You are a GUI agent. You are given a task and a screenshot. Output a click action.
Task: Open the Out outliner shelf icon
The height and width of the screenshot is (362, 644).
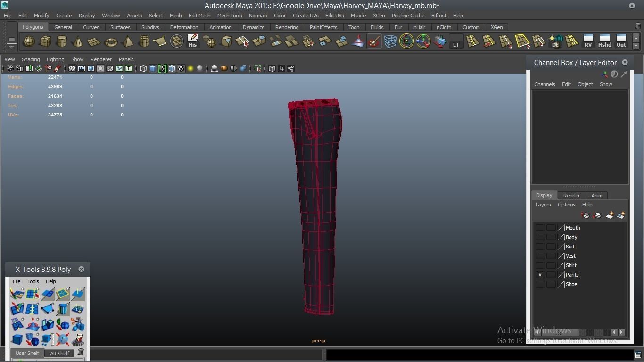(x=621, y=41)
